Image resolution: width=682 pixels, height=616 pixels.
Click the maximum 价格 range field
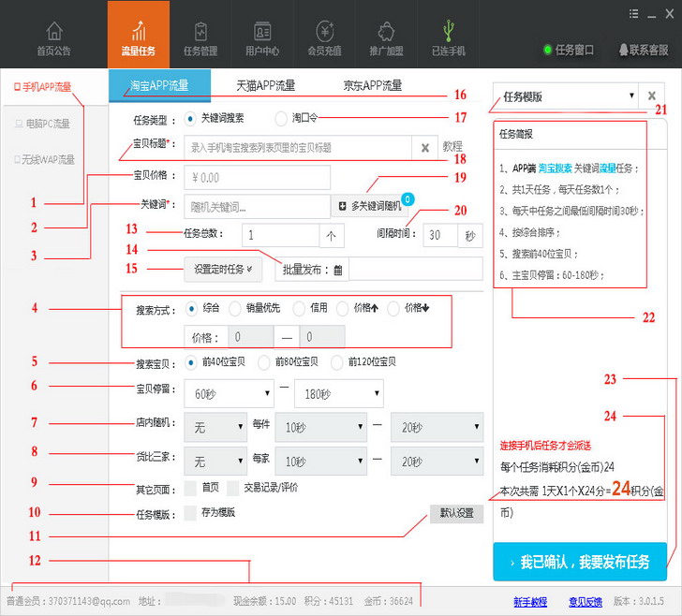[322, 337]
